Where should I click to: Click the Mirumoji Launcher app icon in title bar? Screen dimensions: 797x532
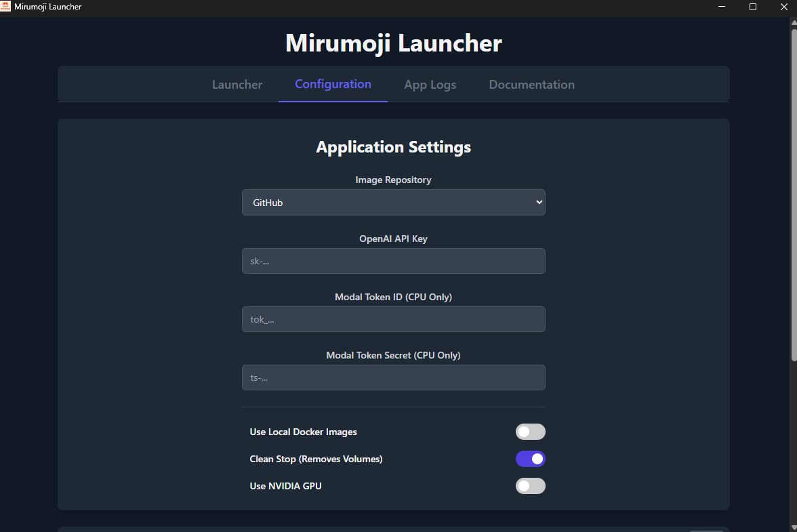pyautogui.click(x=5, y=6)
